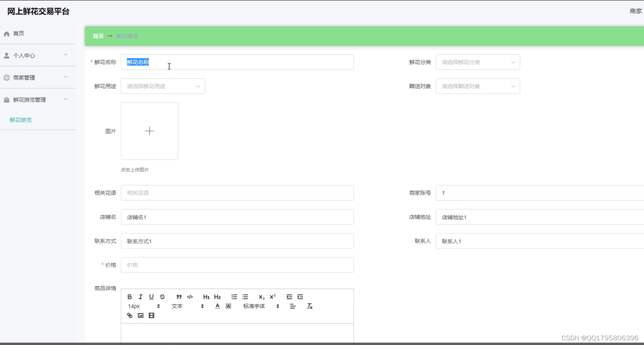Clear text formatting

pos(310,306)
